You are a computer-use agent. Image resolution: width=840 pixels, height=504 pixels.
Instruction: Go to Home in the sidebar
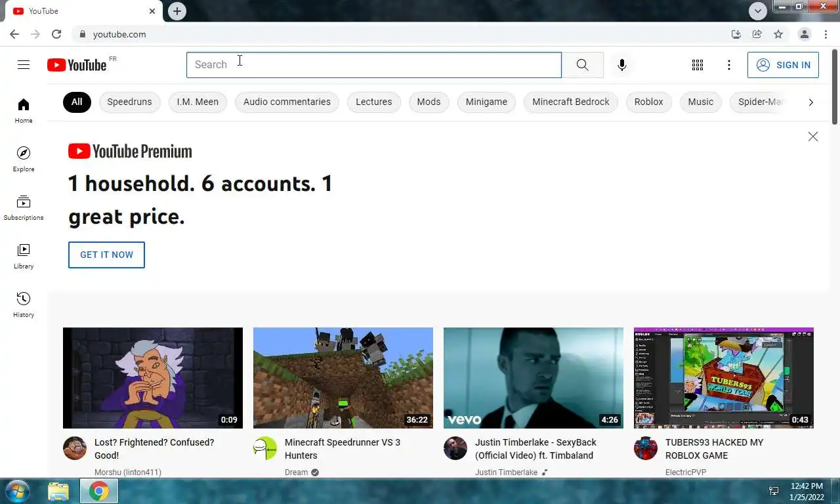pos(24,110)
